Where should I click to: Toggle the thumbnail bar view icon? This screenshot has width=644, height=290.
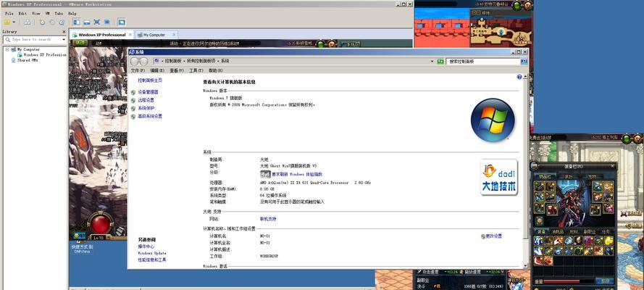coord(87,22)
